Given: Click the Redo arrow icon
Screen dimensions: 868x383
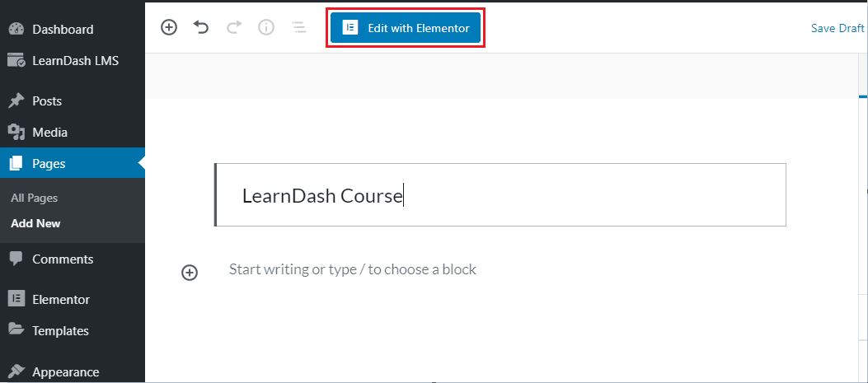Looking at the screenshot, I should 234,27.
